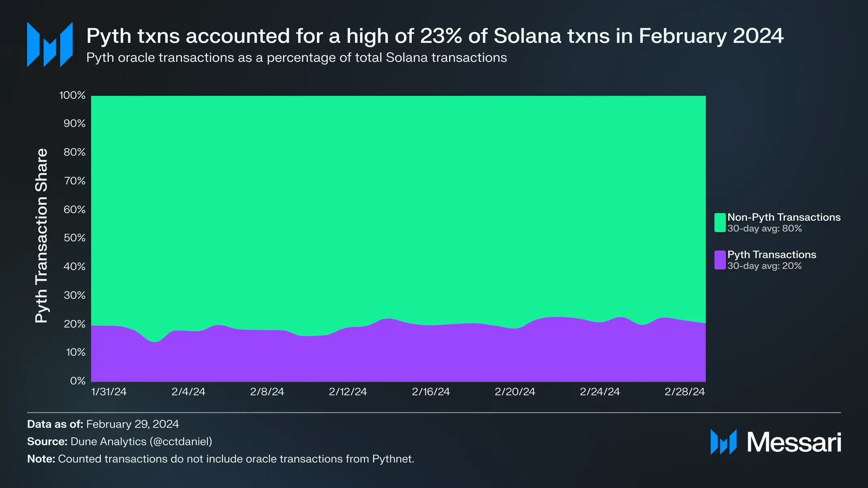Click the 20% y-axis tick label
This screenshot has width=868, height=488.
(75, 324)
